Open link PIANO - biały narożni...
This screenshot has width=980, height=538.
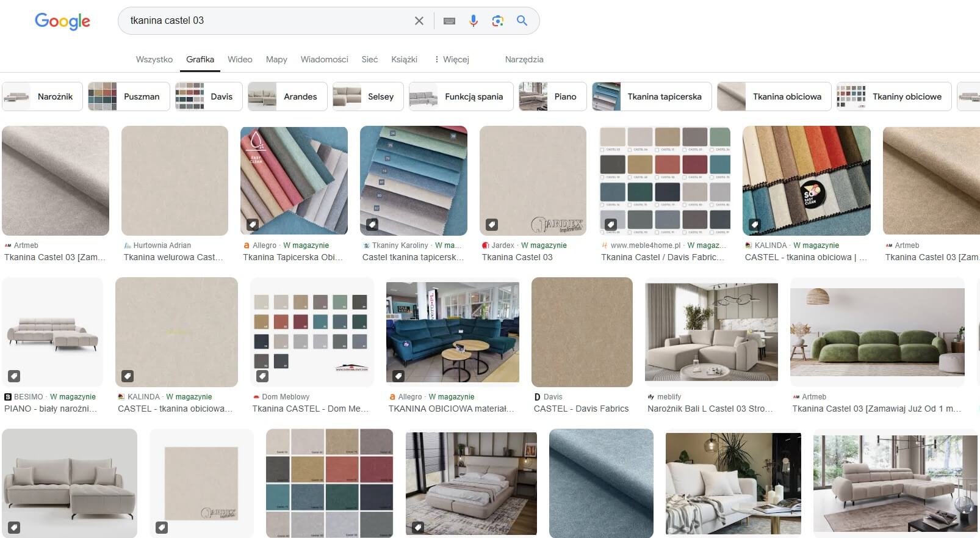pos(51,409)
